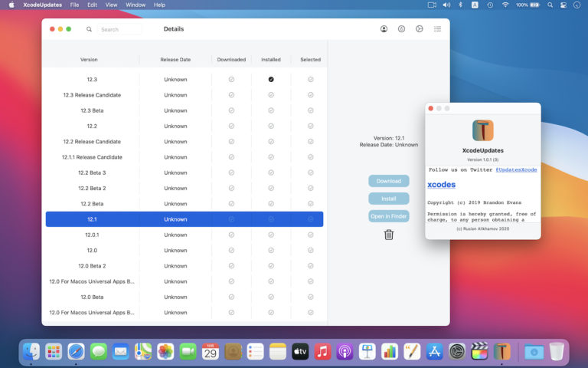Follow the xcodes hyperlink in About window

[441, 185]
